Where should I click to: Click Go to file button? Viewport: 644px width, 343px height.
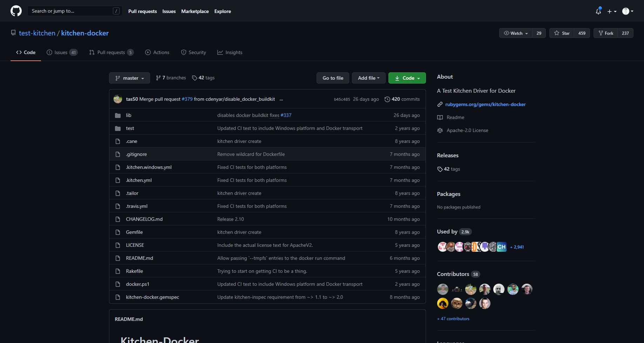point(333,78)
